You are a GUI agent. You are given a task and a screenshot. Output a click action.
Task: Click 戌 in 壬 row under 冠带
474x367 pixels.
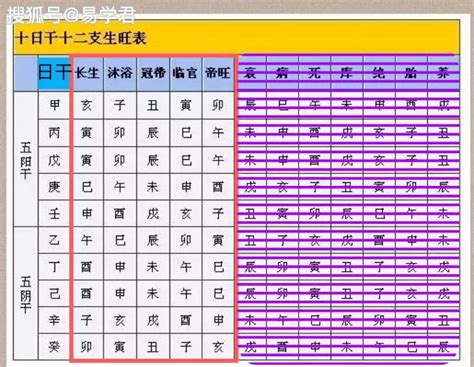pyautogui.click(x=153, y=213)
